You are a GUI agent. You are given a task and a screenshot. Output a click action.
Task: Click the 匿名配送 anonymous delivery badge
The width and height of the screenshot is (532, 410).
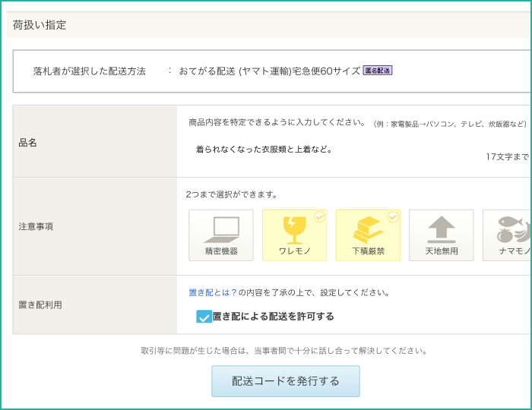[x=378, y=71]
